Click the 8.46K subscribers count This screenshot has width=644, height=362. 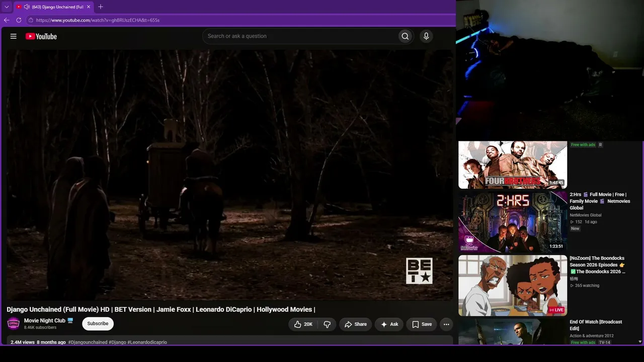click(x=40, y=328)
